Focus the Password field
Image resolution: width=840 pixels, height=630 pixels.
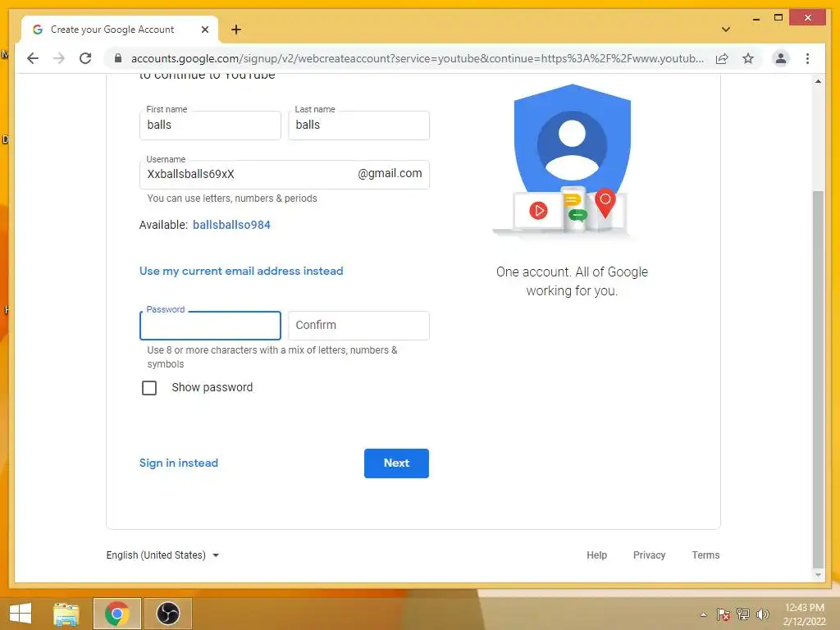click(210, 326)
